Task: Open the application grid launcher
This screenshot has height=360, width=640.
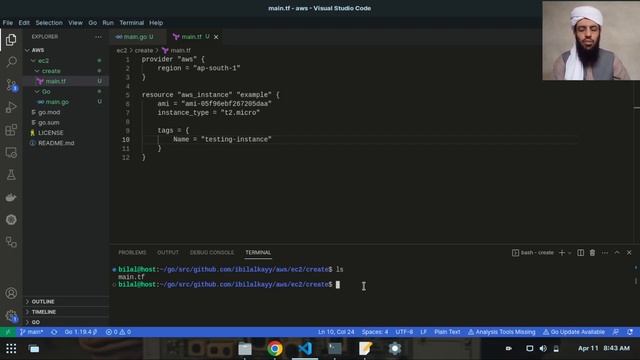Action: coord(11,348)
